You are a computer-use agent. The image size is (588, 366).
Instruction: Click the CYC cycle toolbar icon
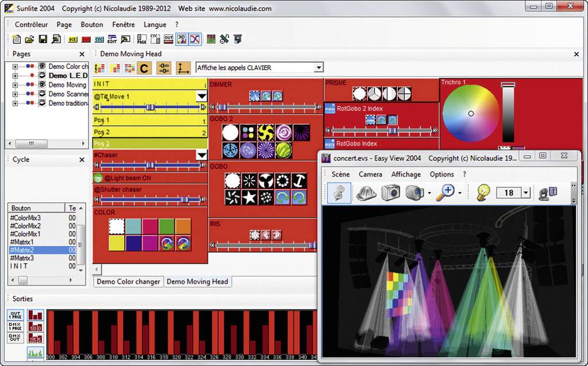(99, 39)
